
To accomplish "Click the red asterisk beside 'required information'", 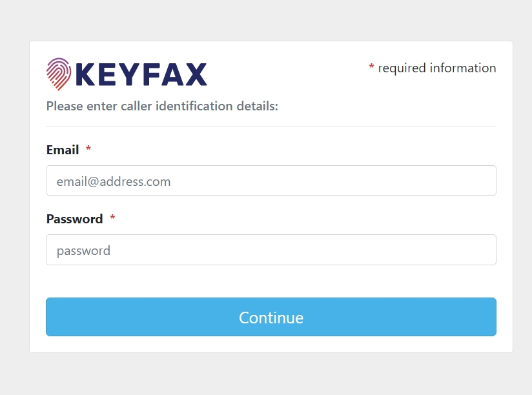I will tap(371, 67).
